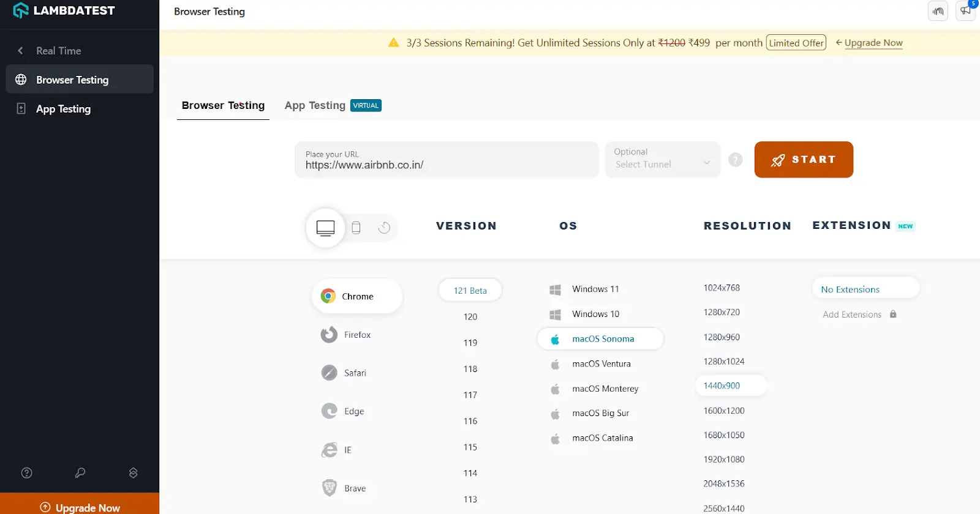Select macOS Ventura
This screenshot has width=980, height=514.
(591, 363)
